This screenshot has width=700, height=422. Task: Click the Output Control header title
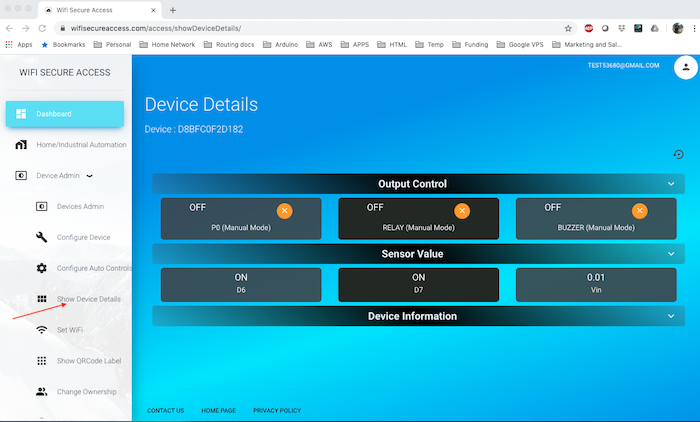coord(412,184)
